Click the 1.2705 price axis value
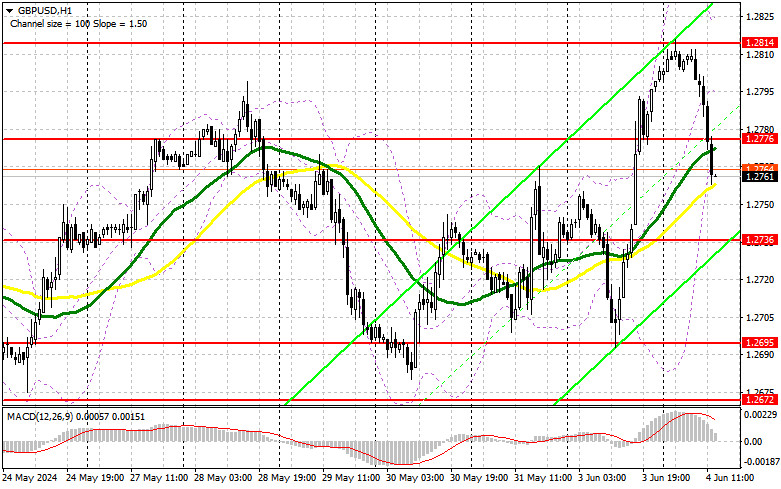Screen dimensions: 781x489 pyautogui.click(x=760, y=318)
